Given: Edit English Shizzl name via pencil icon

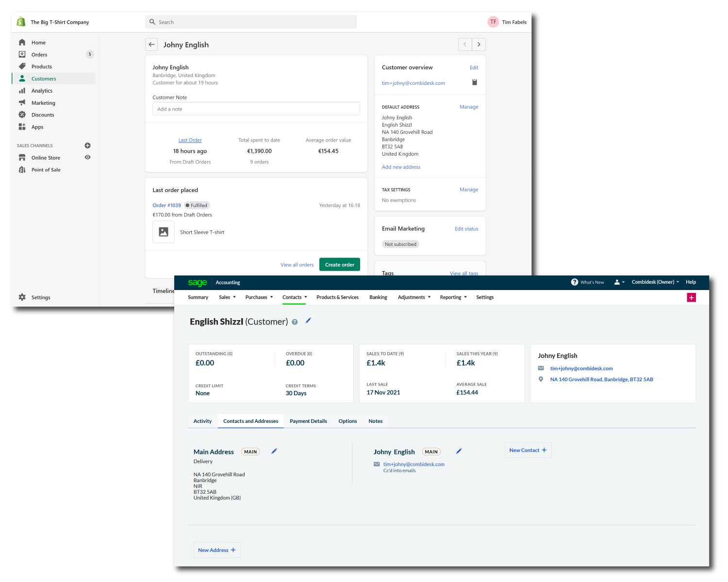Looking at the screenshot, I should 309,321.
